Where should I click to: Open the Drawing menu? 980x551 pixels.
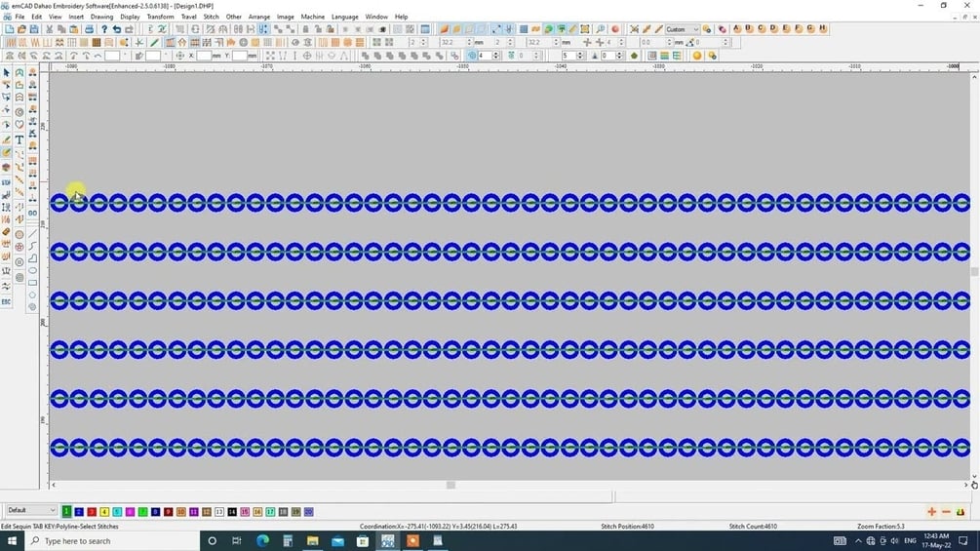tap(101, 17)
